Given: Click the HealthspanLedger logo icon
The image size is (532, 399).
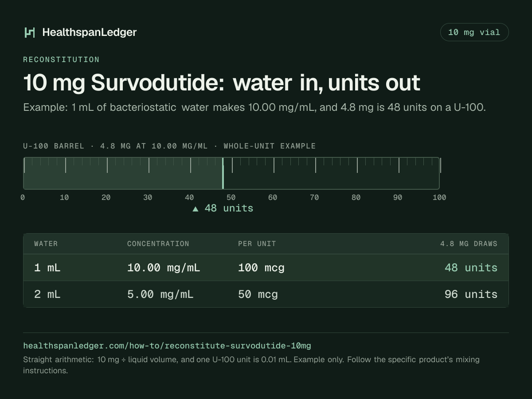Looking at the screenshot, I should pyautogui.click(x=29, y=32).
